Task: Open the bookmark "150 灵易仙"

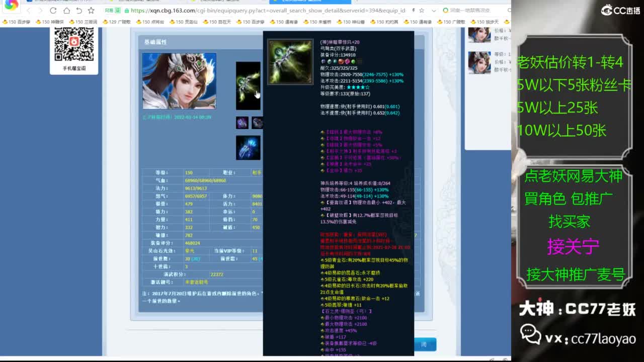Action: (x=183, y=22)
